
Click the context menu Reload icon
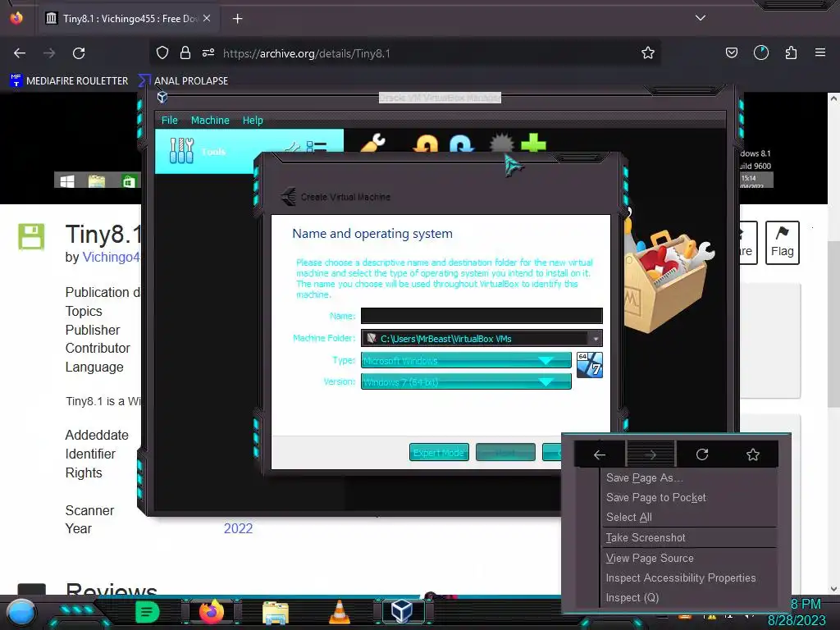(x=702, y=454)
